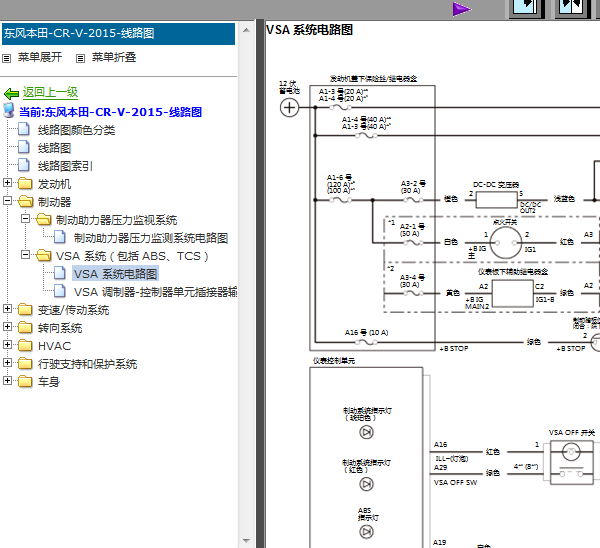Click the green back arrow icon
Image resolution: width=600 pixels, height=548 pixels.
[11, 93]
